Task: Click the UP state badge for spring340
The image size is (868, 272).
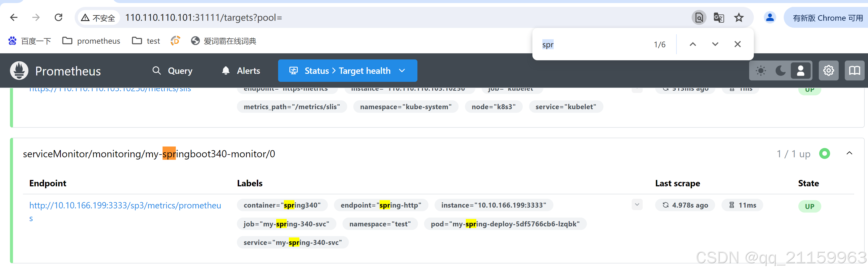Action: (809, 206)
